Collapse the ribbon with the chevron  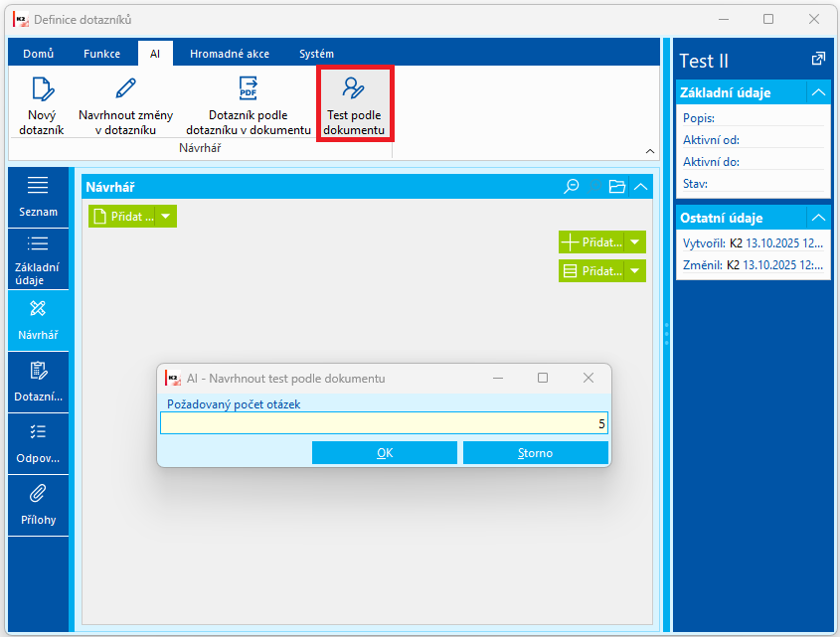click(650, 151)
